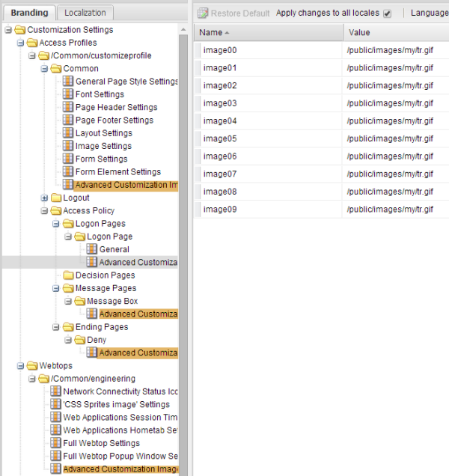Click the Decision Pages folder icon
Image resolution: width=449 pixels, height=476 pixels.
(x=68, y=275)
